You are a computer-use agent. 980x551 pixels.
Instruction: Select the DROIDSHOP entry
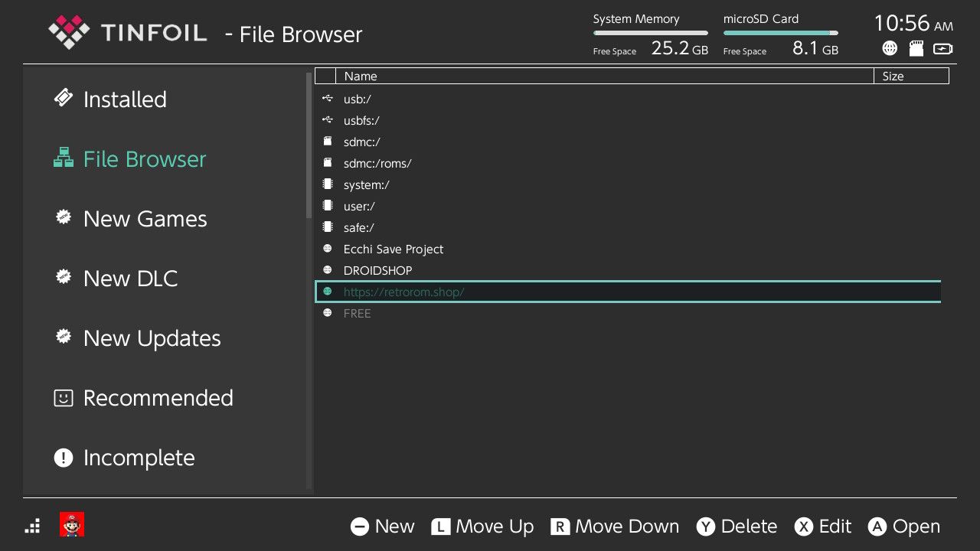click(x=628, y=270)
